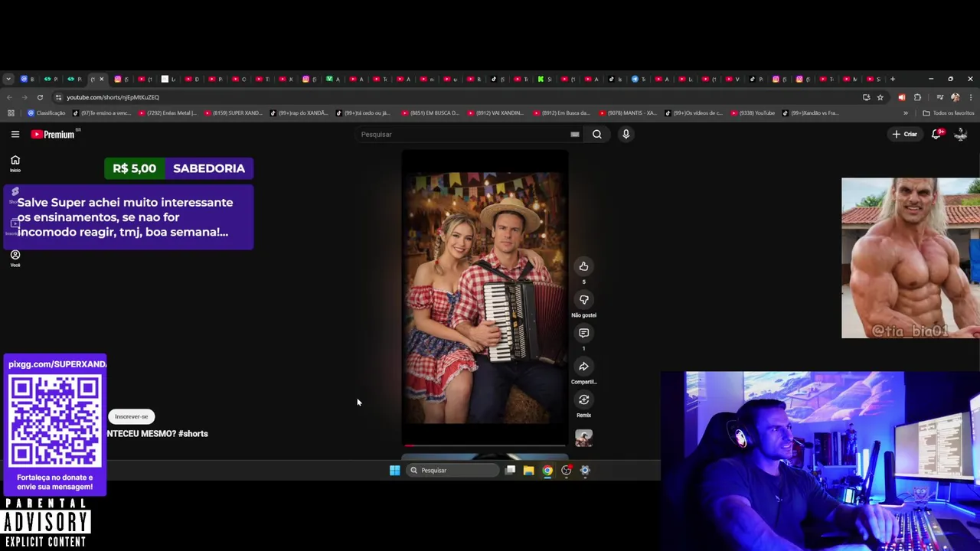
Task: Open Google Chrome from the taskbar
Action: [547, 471]
